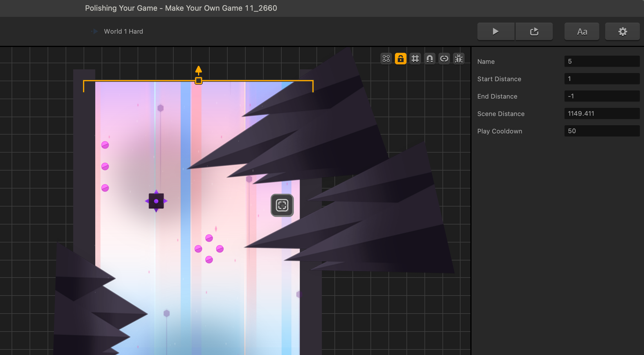Click the World 1 Hard breadcrumb label
The width and height of the screenshot is (644, 355).
123,31
